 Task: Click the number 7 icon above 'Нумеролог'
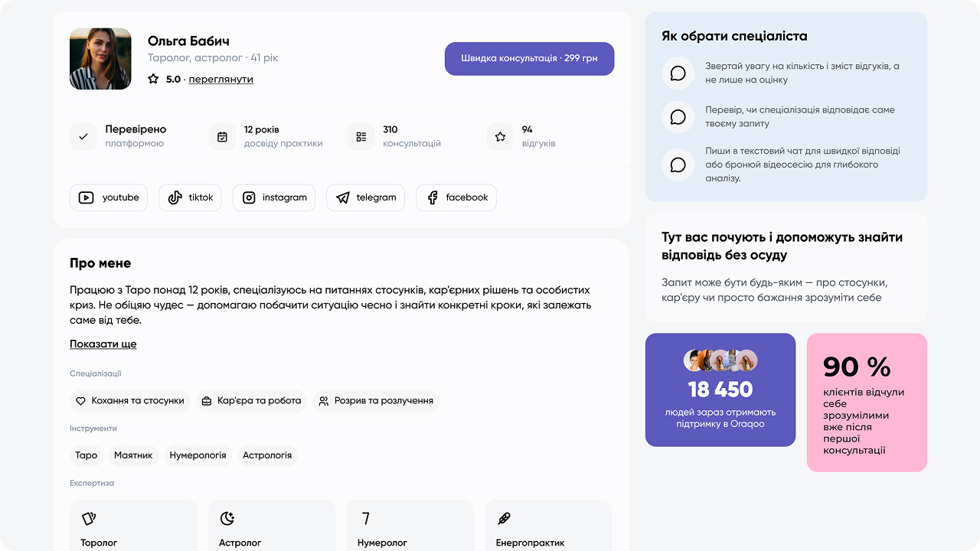[x=366, y=519]
